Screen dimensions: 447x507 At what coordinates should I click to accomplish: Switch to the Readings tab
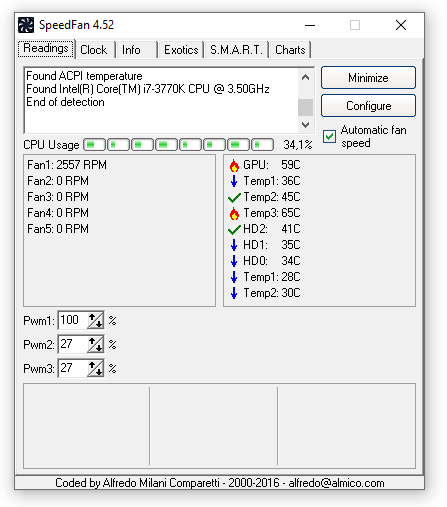coord(46,48)
